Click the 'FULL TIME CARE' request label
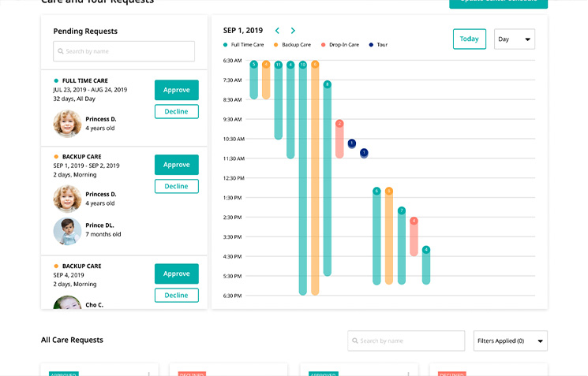Viewport: 588px width, 376px height. tap(85, 80)
